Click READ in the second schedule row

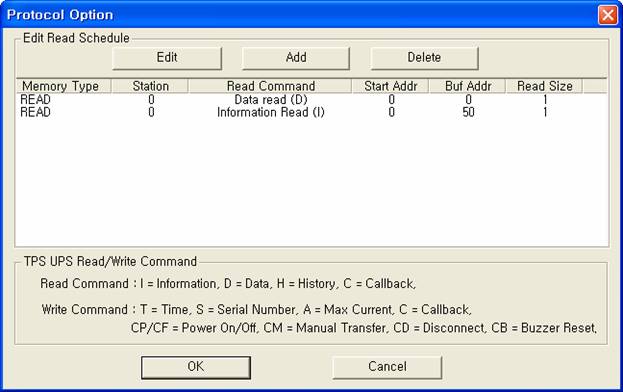pos(35,112)
